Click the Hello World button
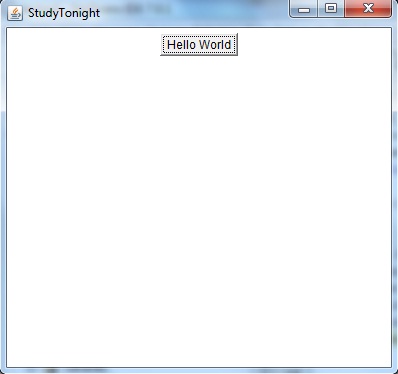 pyautogui.click(x=199, y=44)
